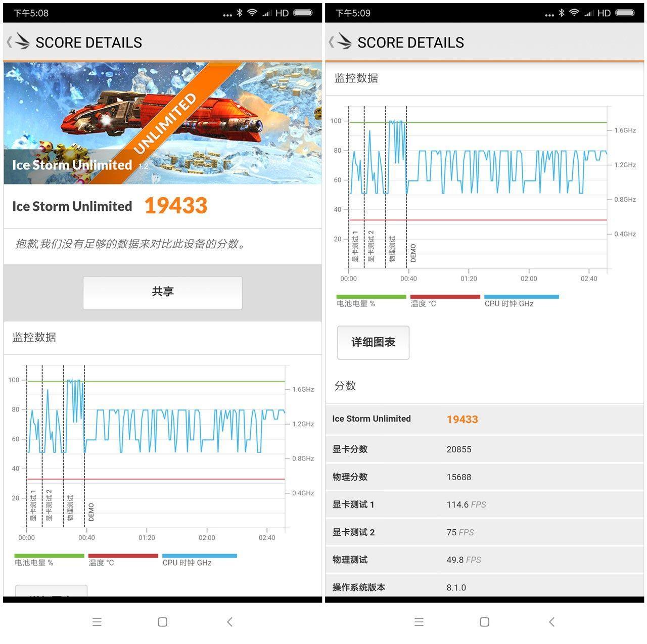Select blue CPU 时钟 GHz legend on left chart
The height and width of the screenshot is (644, 647).
(200, 560)
